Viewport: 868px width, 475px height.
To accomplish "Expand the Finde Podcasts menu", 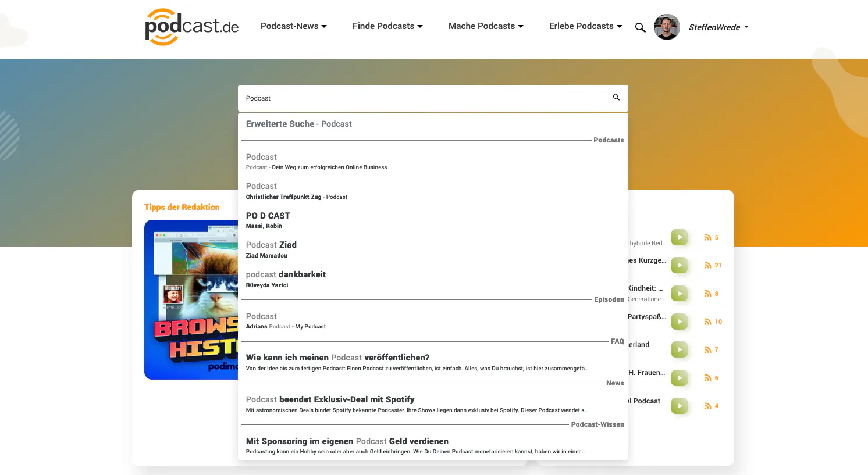I will click(387, 26).
